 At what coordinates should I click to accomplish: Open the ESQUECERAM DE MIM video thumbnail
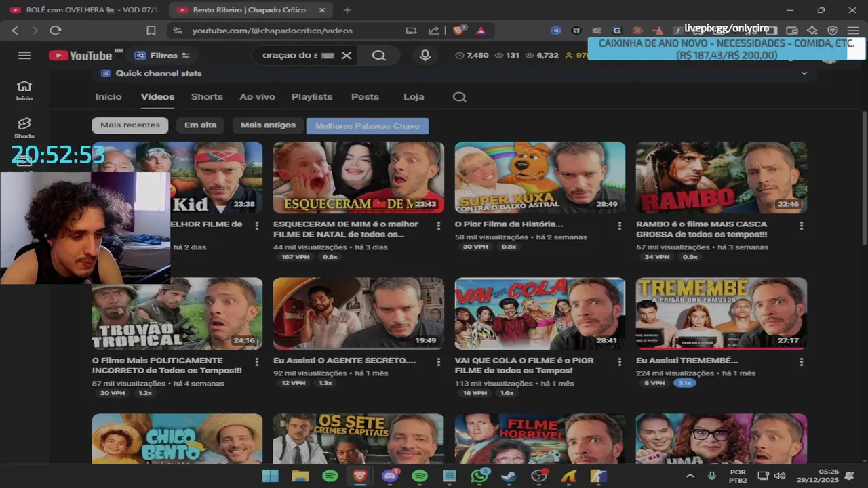(359, 178)
